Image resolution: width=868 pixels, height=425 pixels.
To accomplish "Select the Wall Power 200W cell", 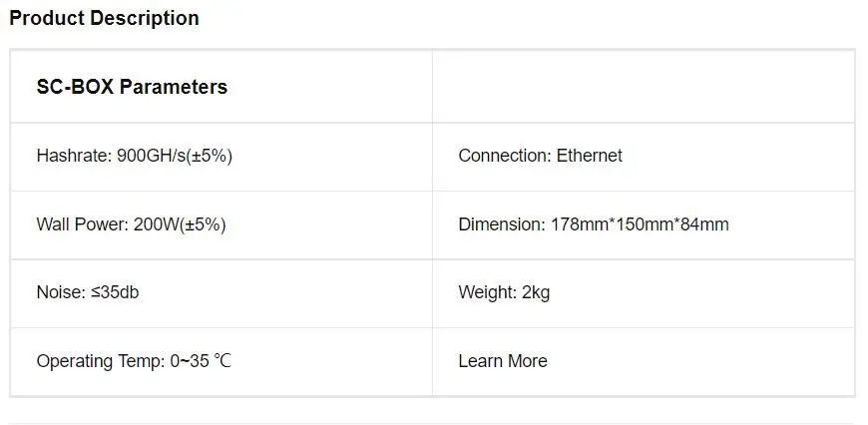I will point(220,225).
